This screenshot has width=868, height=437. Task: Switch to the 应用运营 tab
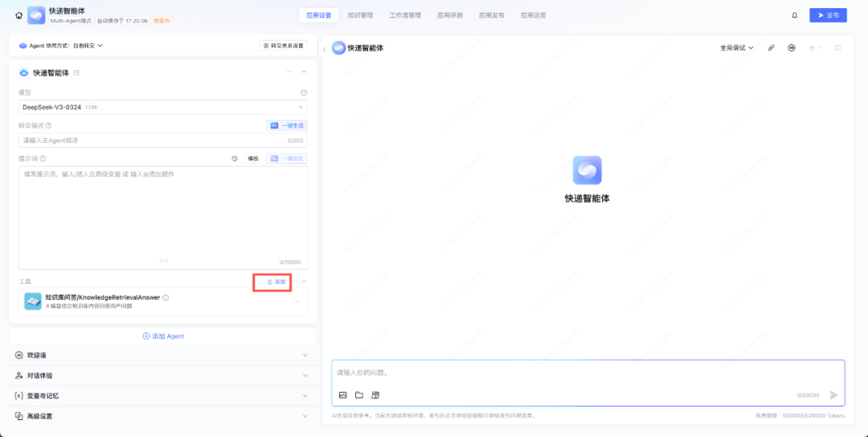(533, 15)
